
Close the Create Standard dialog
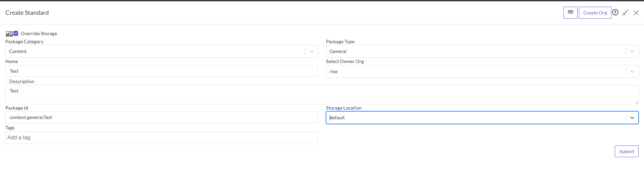[x=636, y=13]
